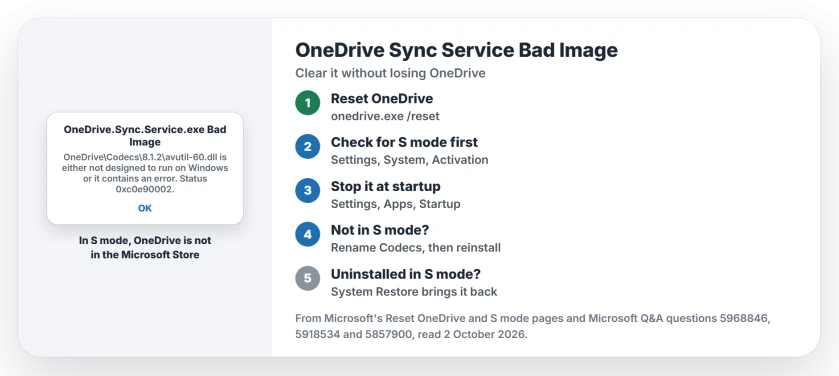Viewport: 839px width, 376px height.
Task: Click the avutil-60.dll error message text
Action: 145,173
